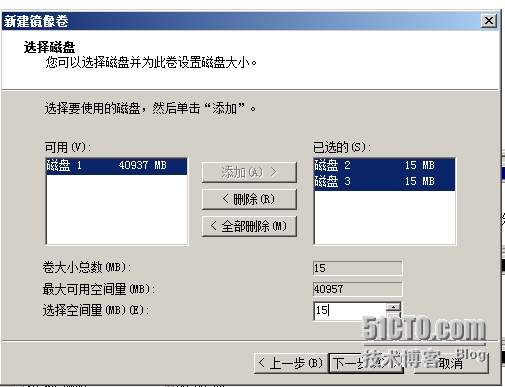Click the 卷大小总数 value field showing 15
The height and width of the screenshot is (387, 505).
[x=358, y=268]
